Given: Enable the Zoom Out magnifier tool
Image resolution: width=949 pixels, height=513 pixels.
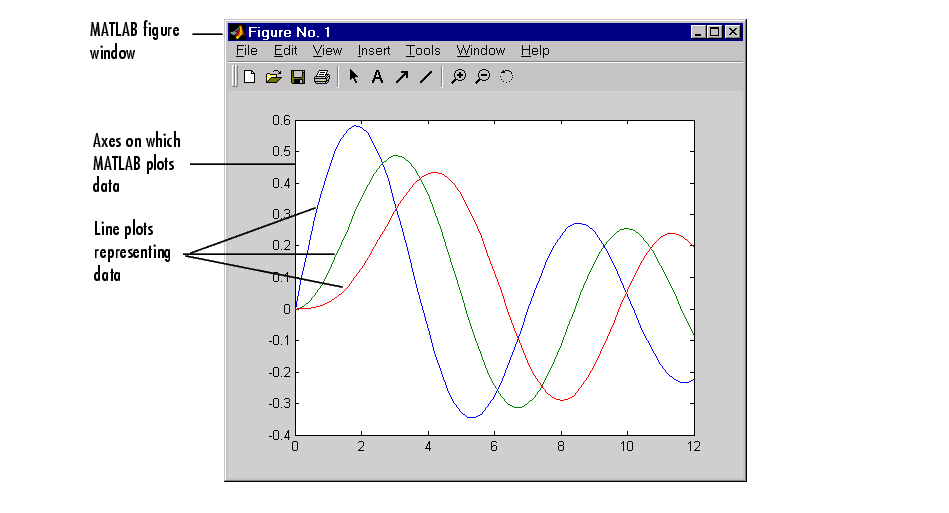Looking at the screenshot, I should pos(482,77).
